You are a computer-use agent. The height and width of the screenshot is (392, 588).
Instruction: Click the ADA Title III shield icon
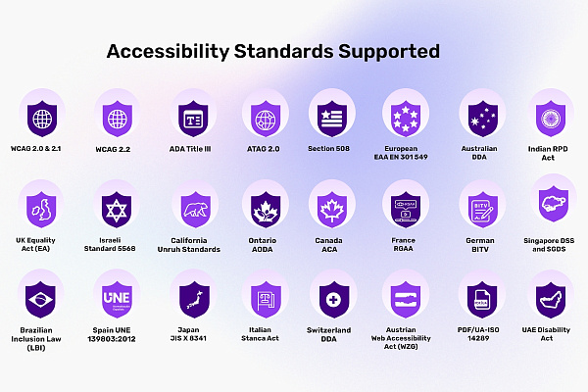(193, 119)
